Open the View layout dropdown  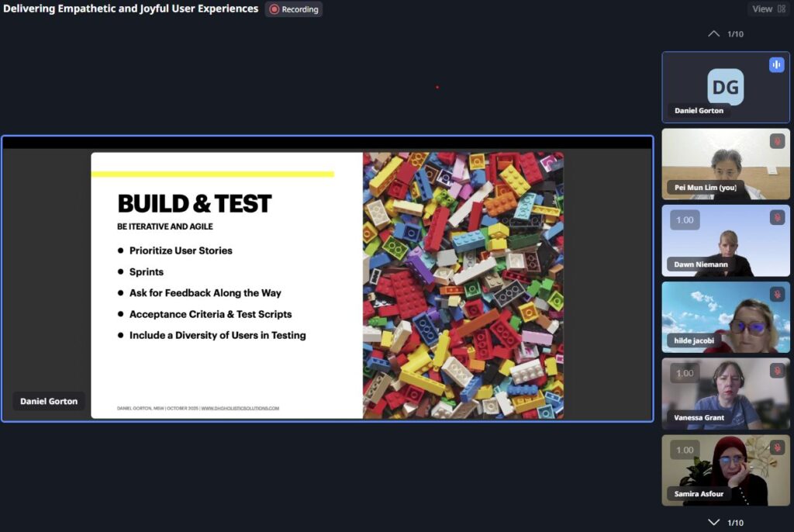pos(769,9)
